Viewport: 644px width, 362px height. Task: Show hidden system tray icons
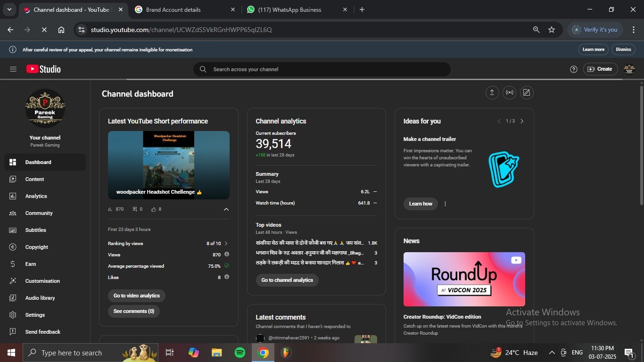552,353
